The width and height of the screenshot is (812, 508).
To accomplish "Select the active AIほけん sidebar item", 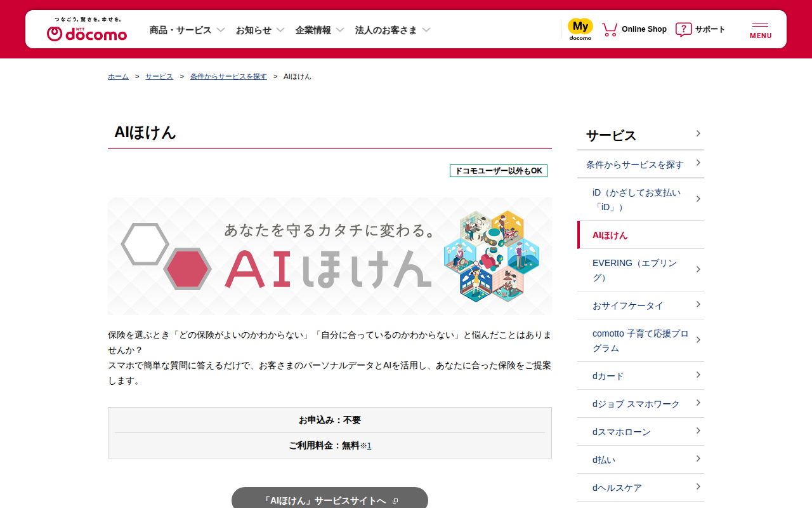I will coord(641,235).
